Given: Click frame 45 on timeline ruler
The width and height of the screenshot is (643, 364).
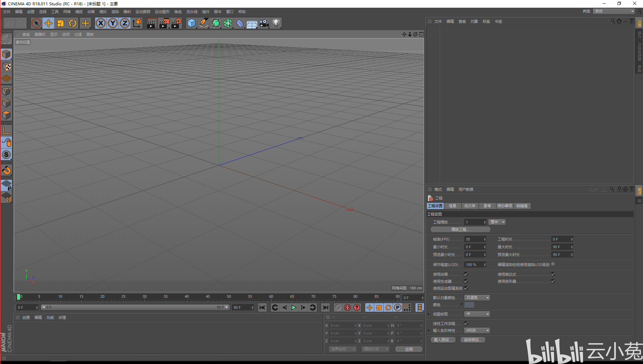Looking at the screenshot, I should [208, 297].
